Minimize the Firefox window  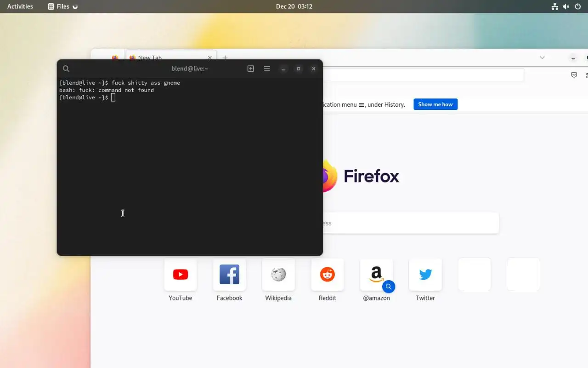pos(573,58)
